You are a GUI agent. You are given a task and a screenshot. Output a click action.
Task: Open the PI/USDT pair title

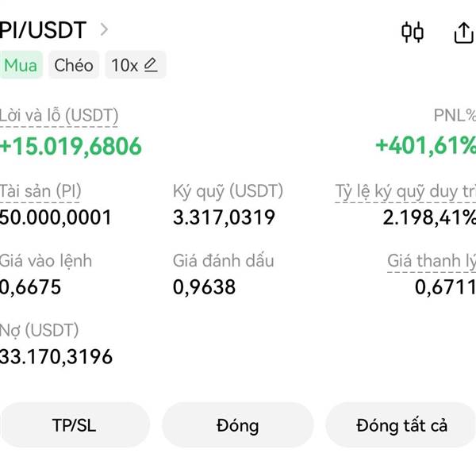[43, 30]
